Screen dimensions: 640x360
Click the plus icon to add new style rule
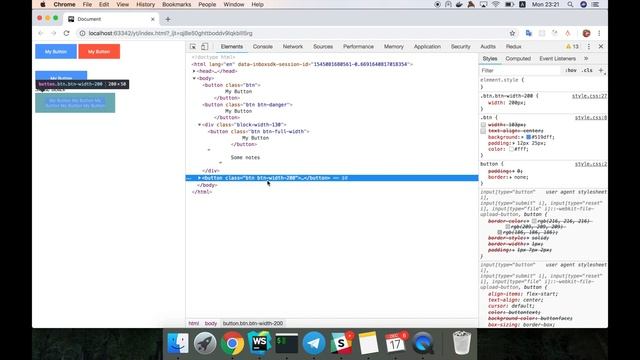pos(600,70)
